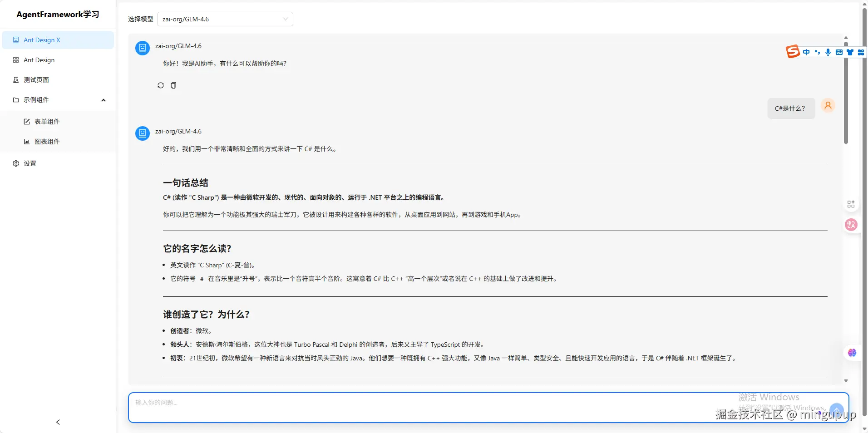Open the Ant Design menu item
The height and width of the screenshot is (433, 868).
click(x=58, y=60)
